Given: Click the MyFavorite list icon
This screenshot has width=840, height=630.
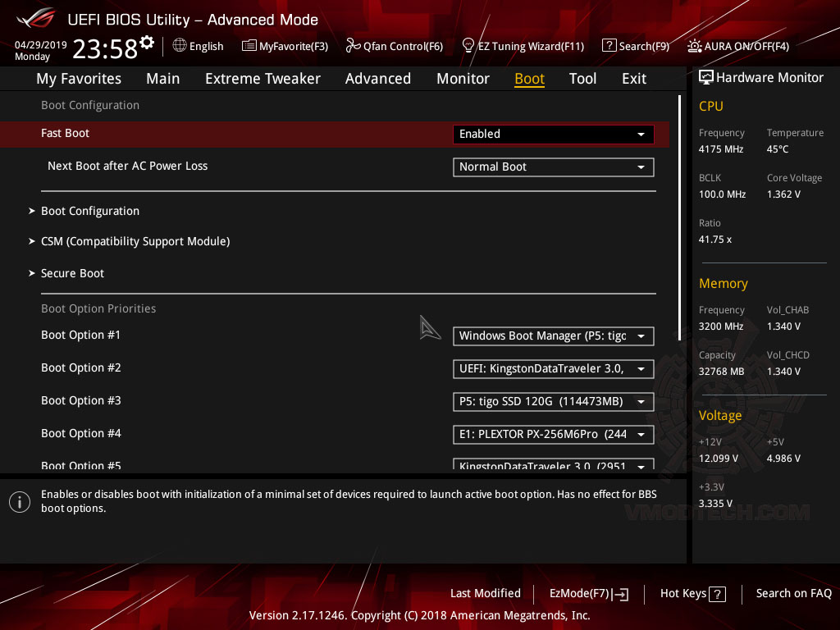Looking at the screenshot, I should tap(249, 46).
